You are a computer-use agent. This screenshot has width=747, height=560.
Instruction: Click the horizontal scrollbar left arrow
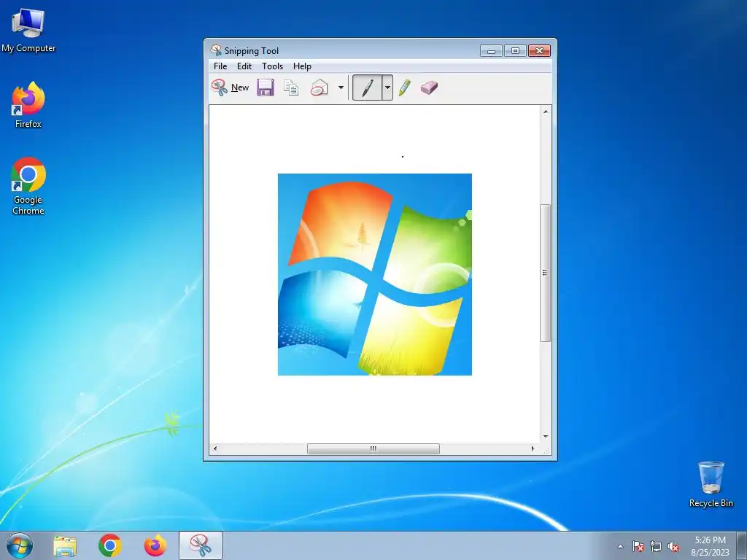click(215, 448)
